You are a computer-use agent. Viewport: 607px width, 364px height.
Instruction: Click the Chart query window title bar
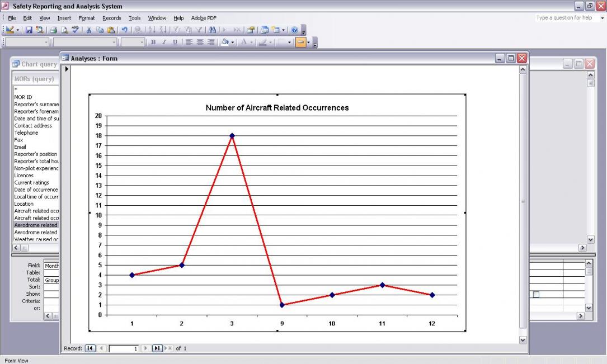[x=35, y=64]
